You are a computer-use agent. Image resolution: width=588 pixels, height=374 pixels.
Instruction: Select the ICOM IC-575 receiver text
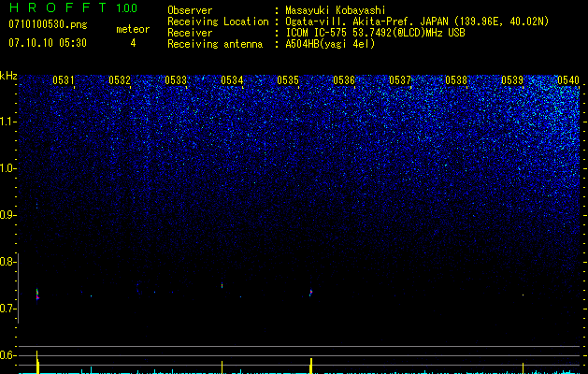tap(375, 33)
